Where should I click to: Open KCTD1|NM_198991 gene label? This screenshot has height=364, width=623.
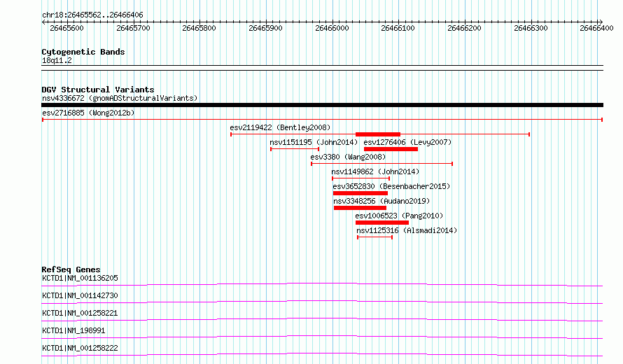pos(73,330)
